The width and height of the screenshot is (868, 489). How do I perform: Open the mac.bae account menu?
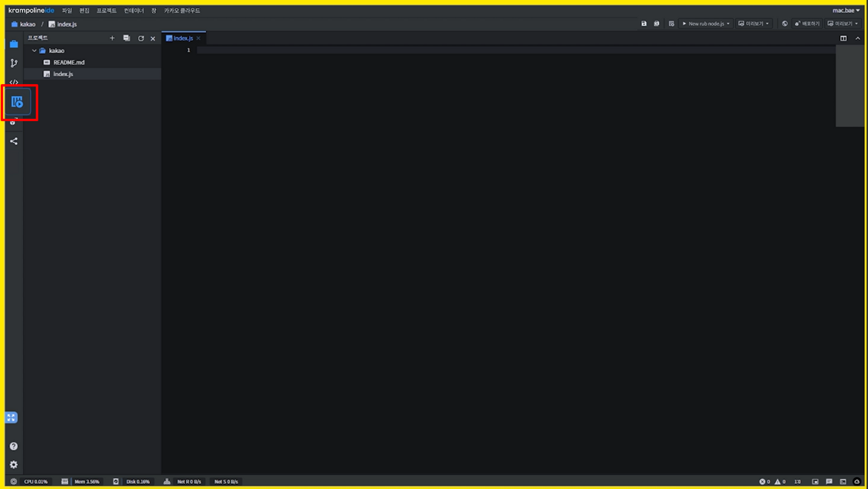click(x=847, y=10)
